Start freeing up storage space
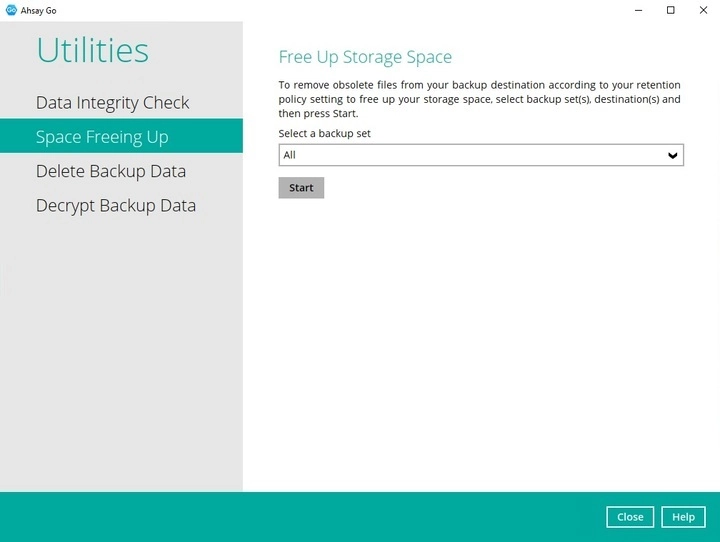Viewport: 720px width, 542px height. click(301, 188)
